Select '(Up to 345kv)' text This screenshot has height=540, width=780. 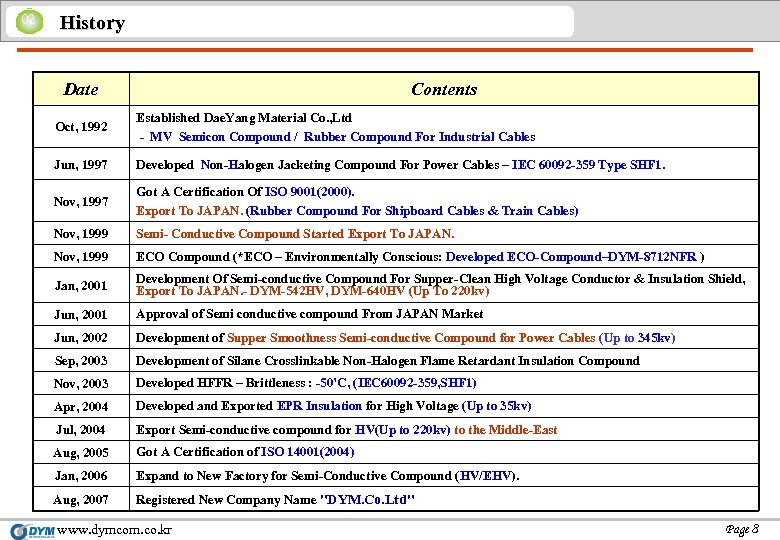pyautogui.click(x=637, y=338)
